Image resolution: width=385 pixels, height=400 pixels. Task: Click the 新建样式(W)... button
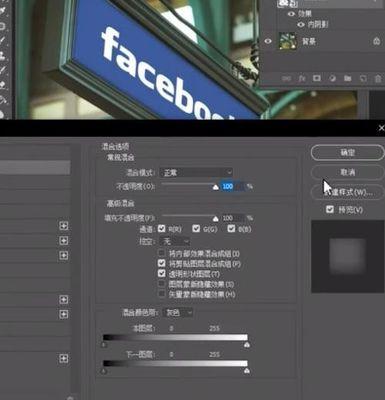click(347, 192)
